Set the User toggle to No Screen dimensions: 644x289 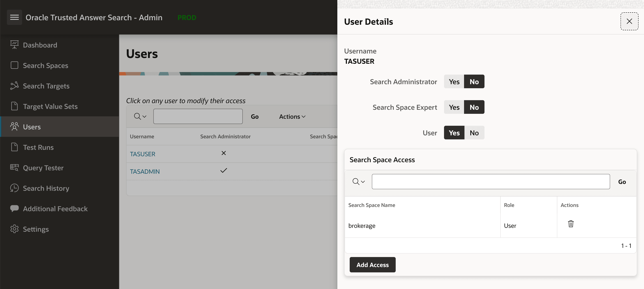[x=474, y=133]
